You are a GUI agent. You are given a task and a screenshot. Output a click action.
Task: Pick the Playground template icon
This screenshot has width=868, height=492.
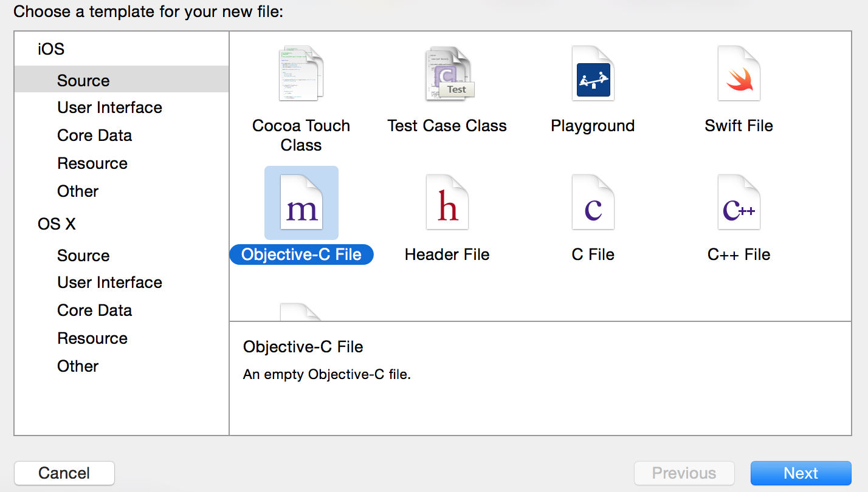(x=593, y=73)
